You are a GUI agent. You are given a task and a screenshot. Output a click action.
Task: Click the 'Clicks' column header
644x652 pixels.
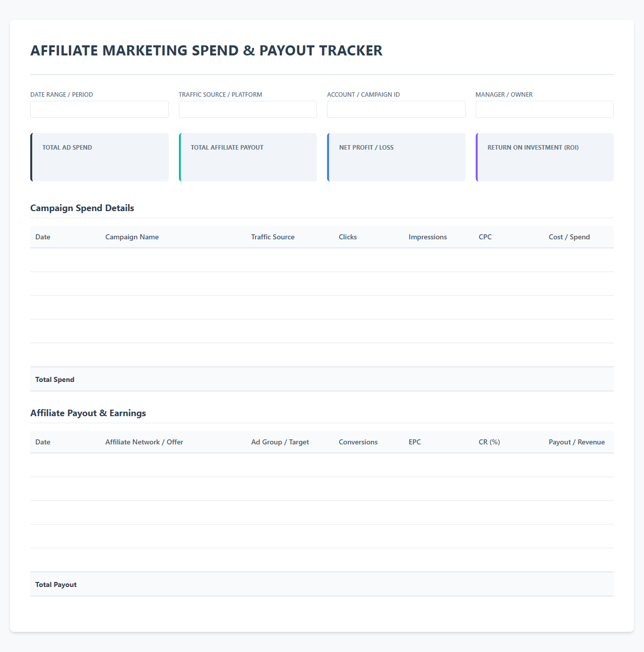(348, 237)
